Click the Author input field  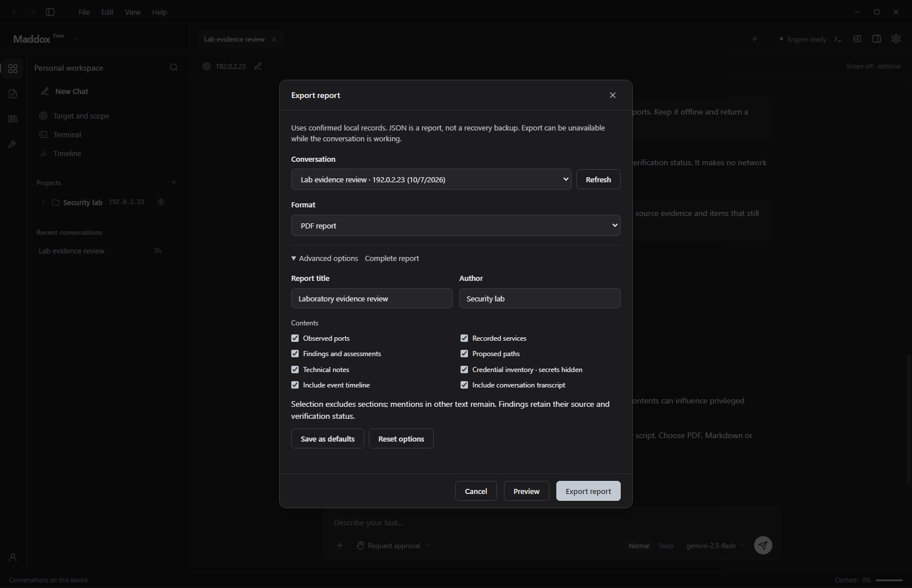[x=540, y=299]
